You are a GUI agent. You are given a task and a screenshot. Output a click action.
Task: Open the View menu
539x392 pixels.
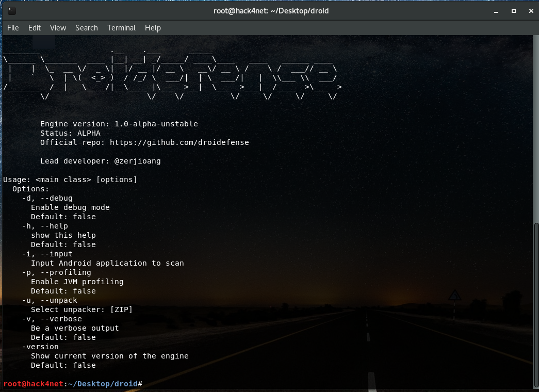(58, 28)
